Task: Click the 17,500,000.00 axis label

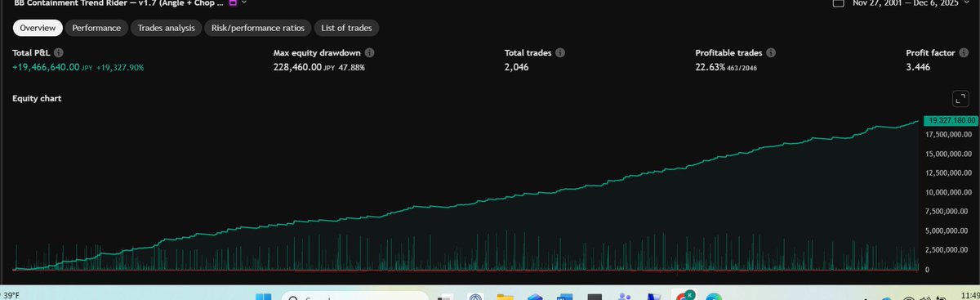Action: pyautogui.click(x=949, y=134)
